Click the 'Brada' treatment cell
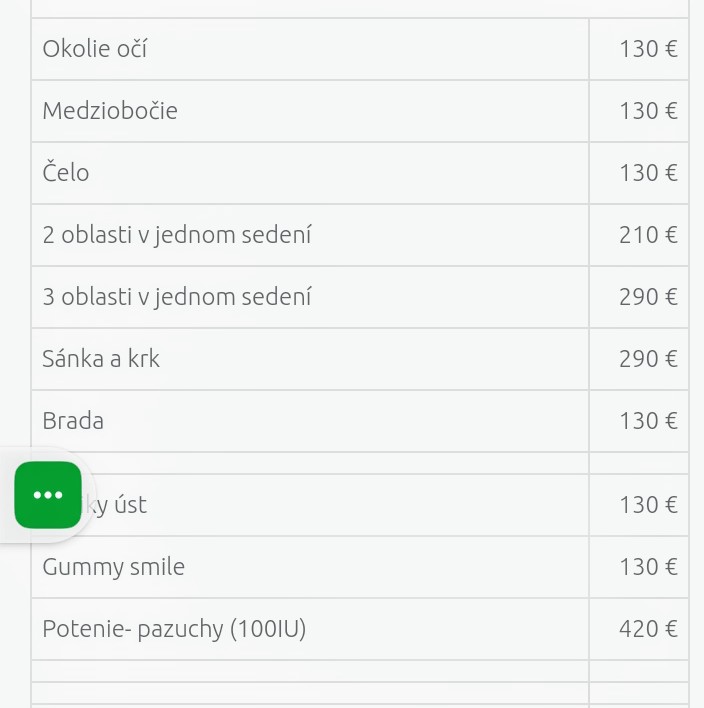The height and width of the screenshot is (708, 704). [x=73, y=421]
